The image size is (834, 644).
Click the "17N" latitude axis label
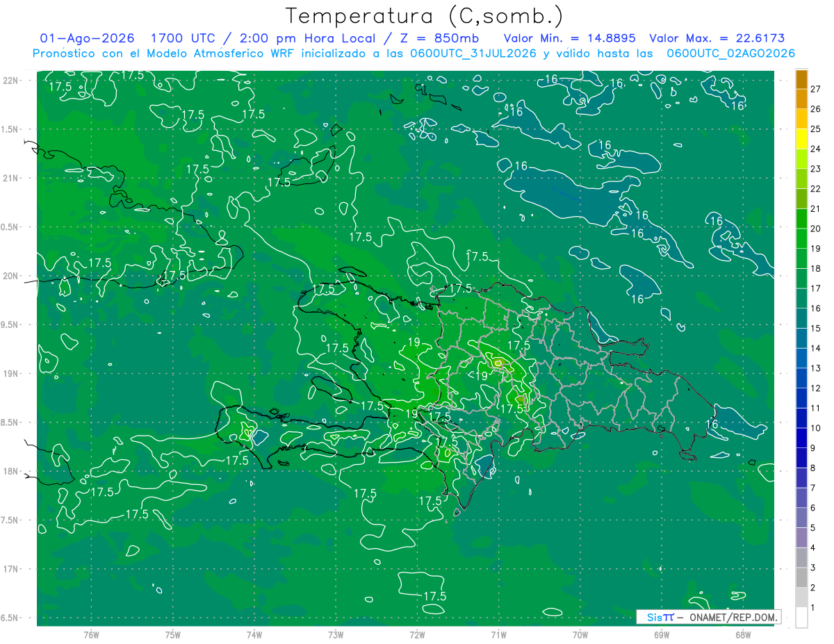(x=10, y=569)
